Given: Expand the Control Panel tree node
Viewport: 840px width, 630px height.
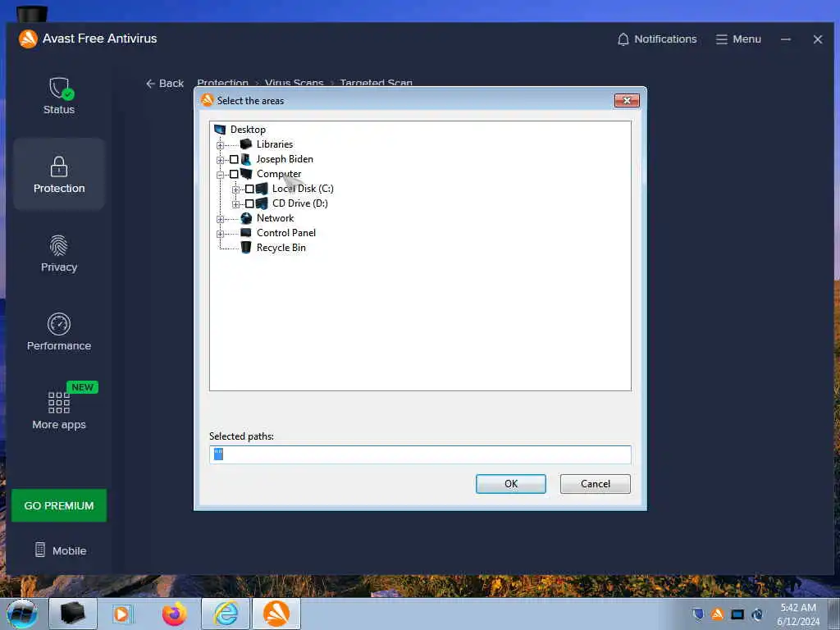Looking at the screenshot, I should [x=220, y=234].
